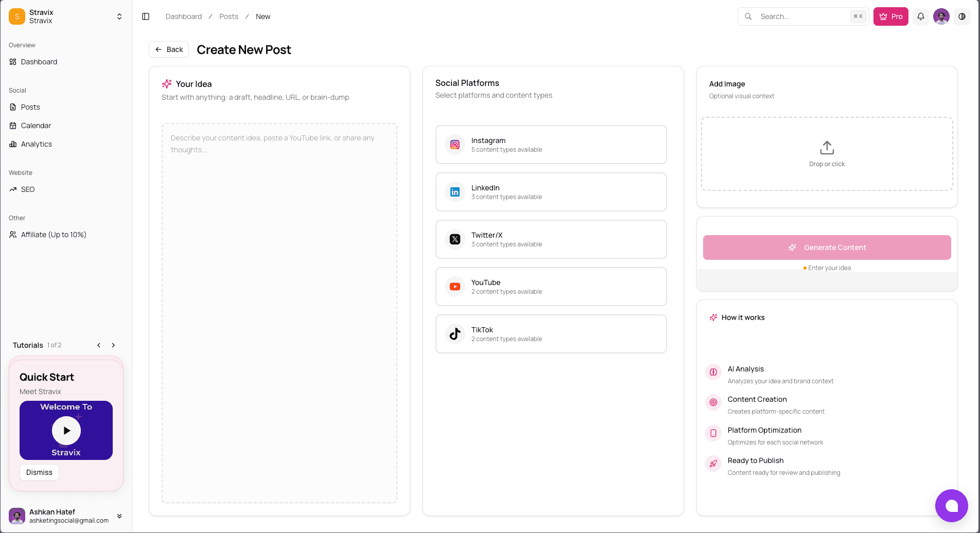Screen dimensions: 980x533
Task: Open Analytics from the sidebar
Action: pyautogui.click(x=36, y=144)
